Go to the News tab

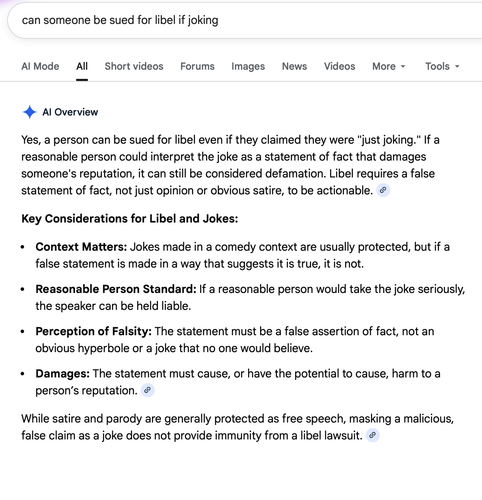tap(294, 66)
